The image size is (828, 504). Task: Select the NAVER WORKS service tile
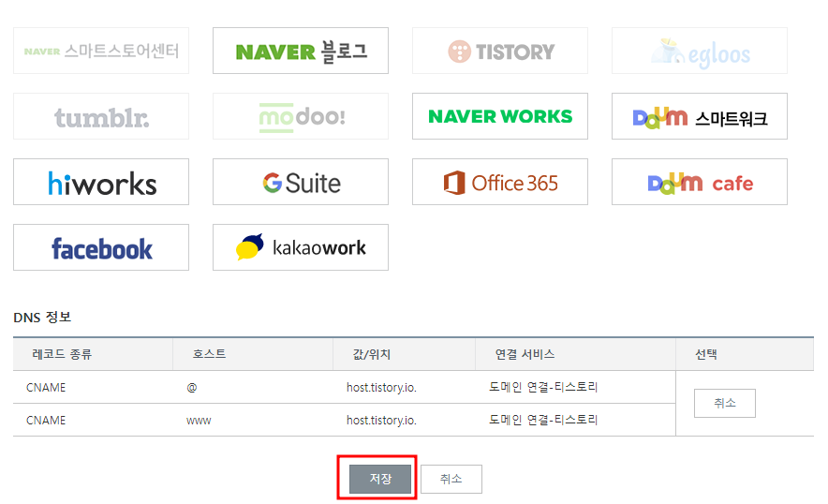pos(500,116)
